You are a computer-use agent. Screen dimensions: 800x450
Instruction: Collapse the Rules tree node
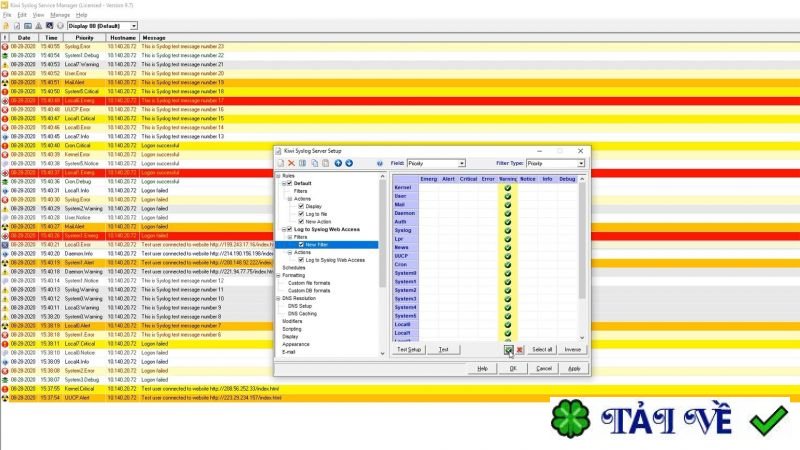point(279,176)
